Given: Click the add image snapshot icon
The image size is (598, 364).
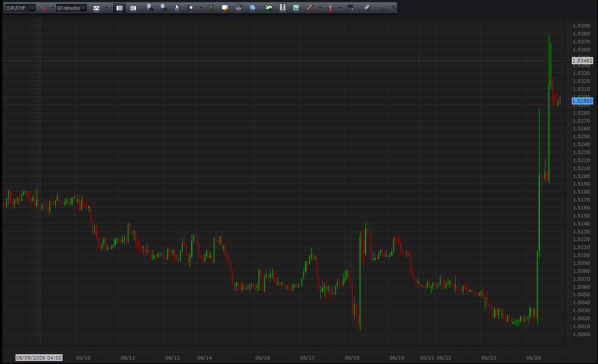Looking at the screenshot, I should pos(269,8).
